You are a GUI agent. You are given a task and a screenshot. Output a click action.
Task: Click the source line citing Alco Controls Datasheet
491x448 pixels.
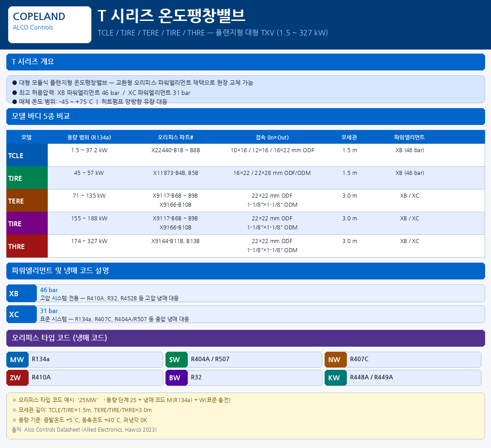(84, 430)
